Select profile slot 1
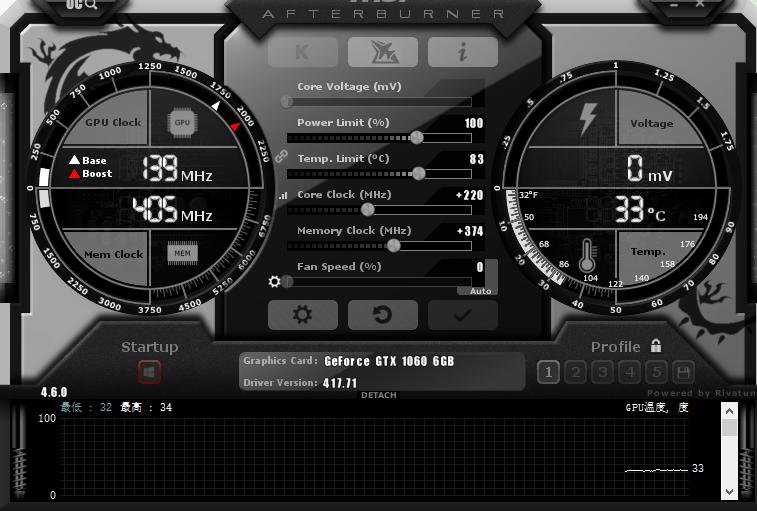This screenshot has width=757, height=511. (x=548, y=373)
